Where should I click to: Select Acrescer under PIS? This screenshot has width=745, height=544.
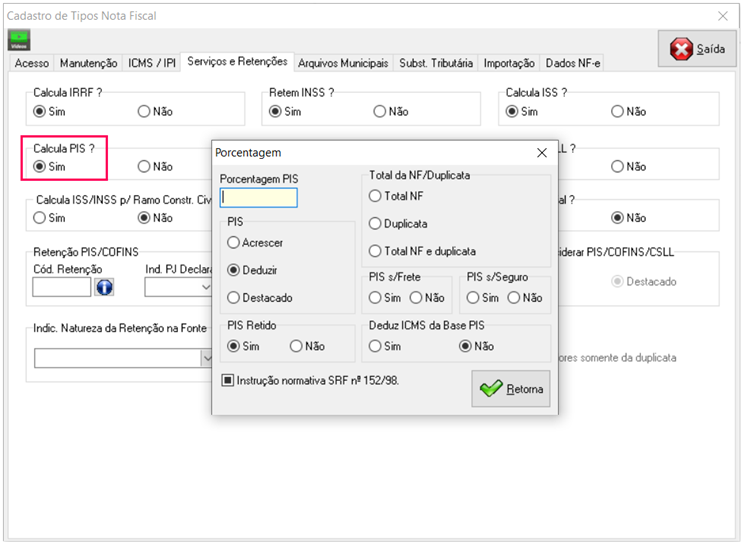[x=234, y=242]
